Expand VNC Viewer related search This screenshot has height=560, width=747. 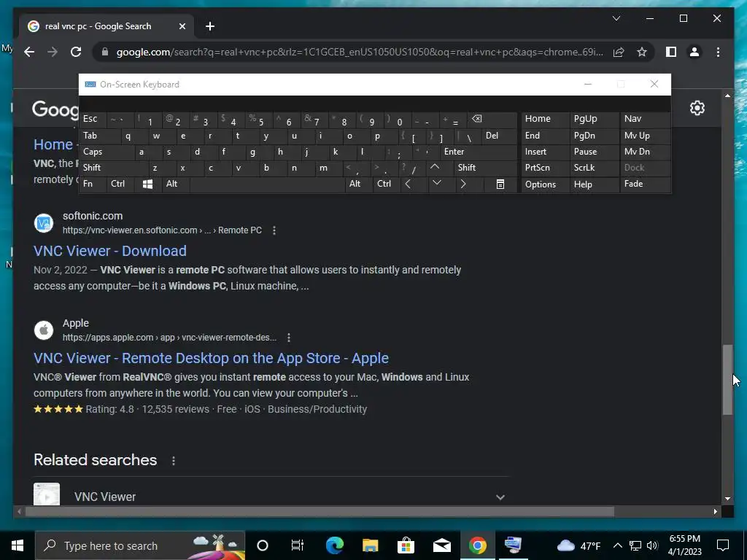(500, 497)
